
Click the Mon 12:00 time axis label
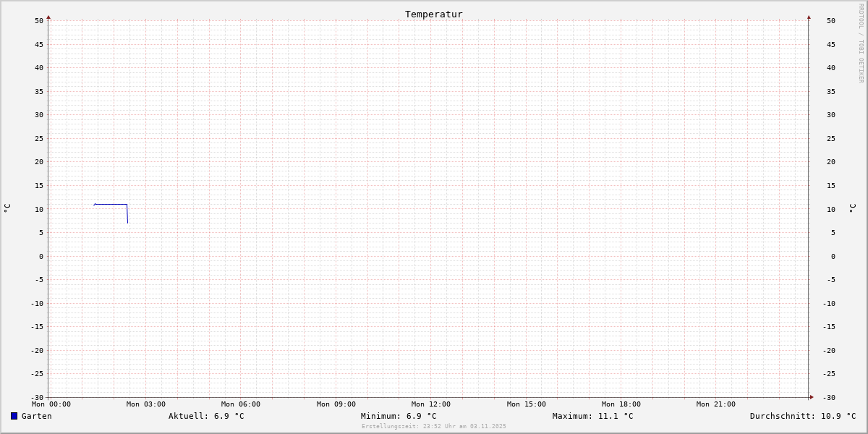[x=431, y=404]
